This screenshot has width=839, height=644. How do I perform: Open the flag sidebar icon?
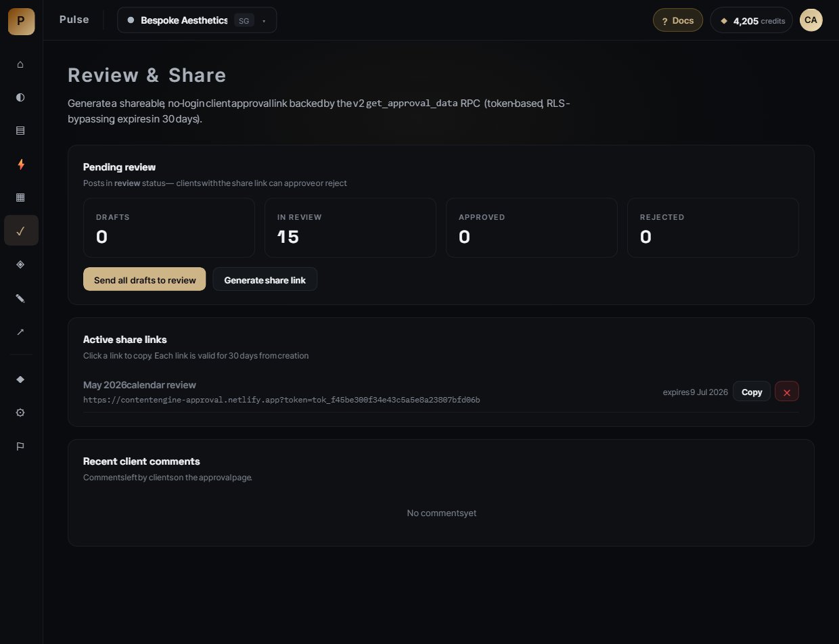click(x=20, y=446)
